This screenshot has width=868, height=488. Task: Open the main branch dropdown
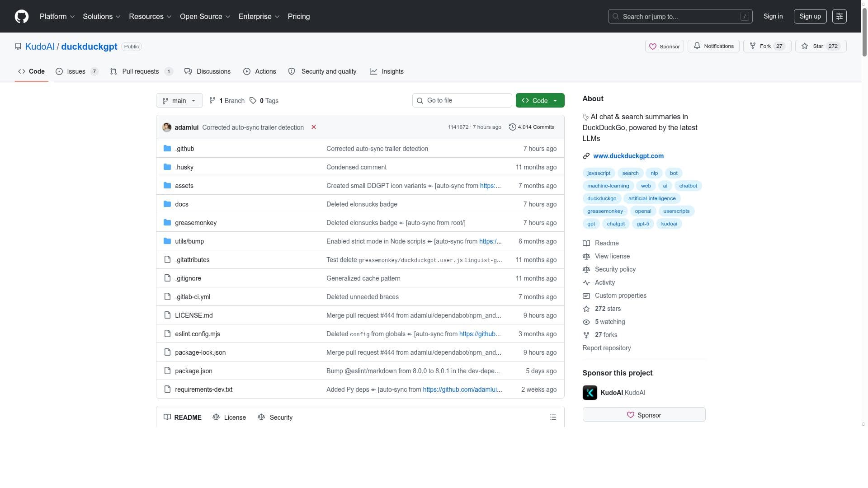pos(179,100)
